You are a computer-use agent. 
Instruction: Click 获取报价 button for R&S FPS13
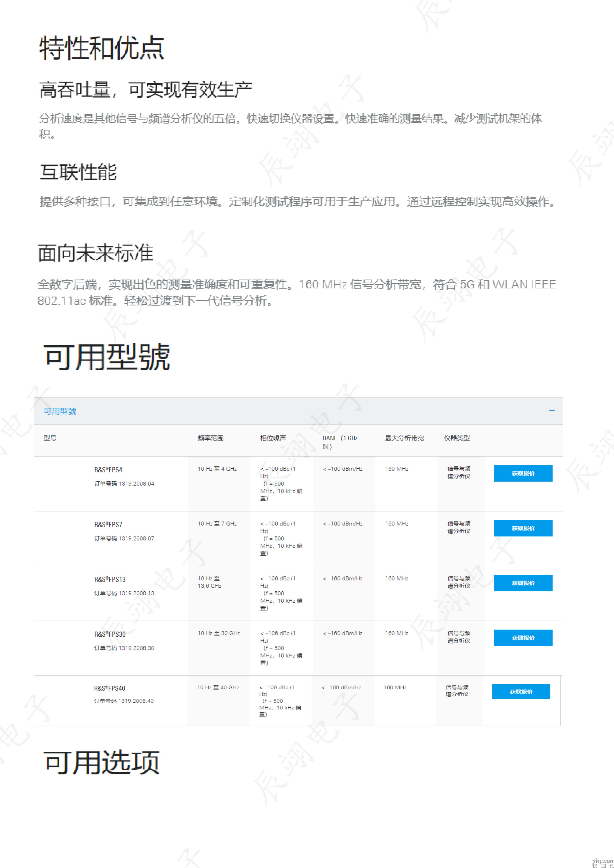[x=523, y=583]
